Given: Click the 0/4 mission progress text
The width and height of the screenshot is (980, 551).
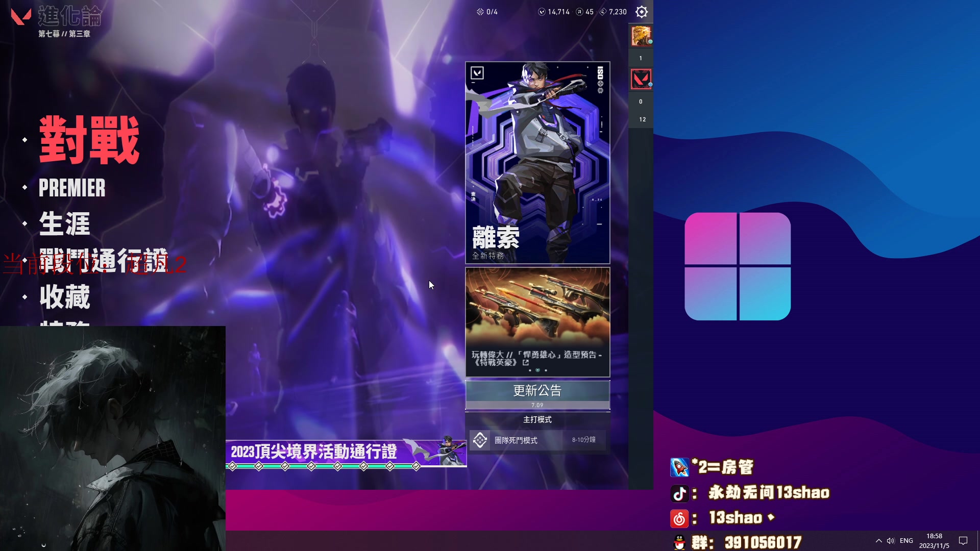Looking at the screenshot, I should tap(492, 12).
